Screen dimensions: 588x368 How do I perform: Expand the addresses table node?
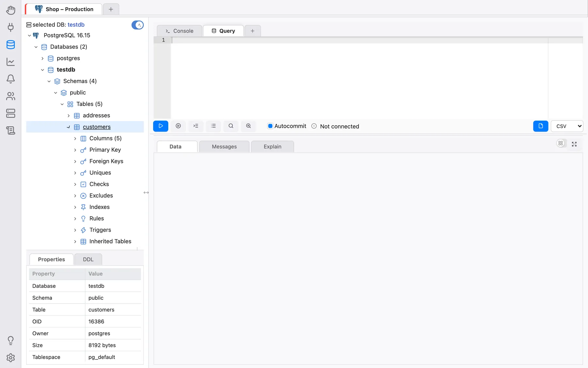point(69,115)
